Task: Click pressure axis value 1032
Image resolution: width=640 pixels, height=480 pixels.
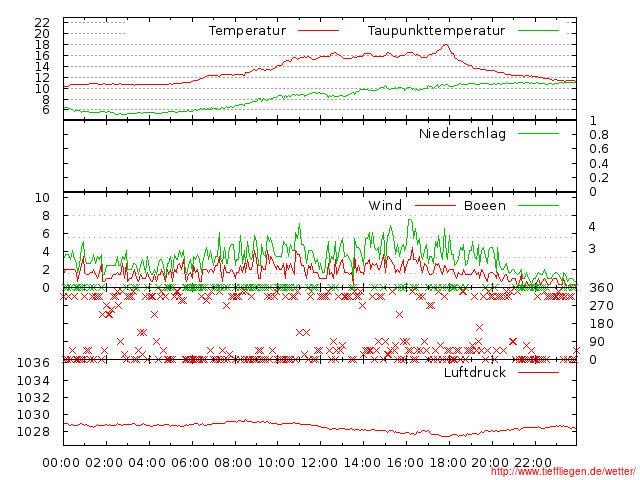Action: tap(33, 398)
